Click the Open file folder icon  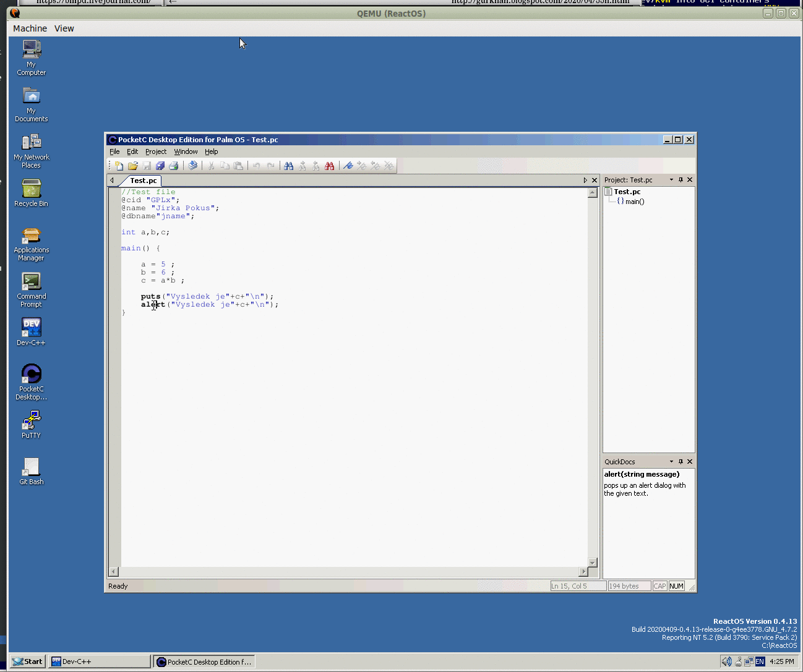click(x=133, y=166)
